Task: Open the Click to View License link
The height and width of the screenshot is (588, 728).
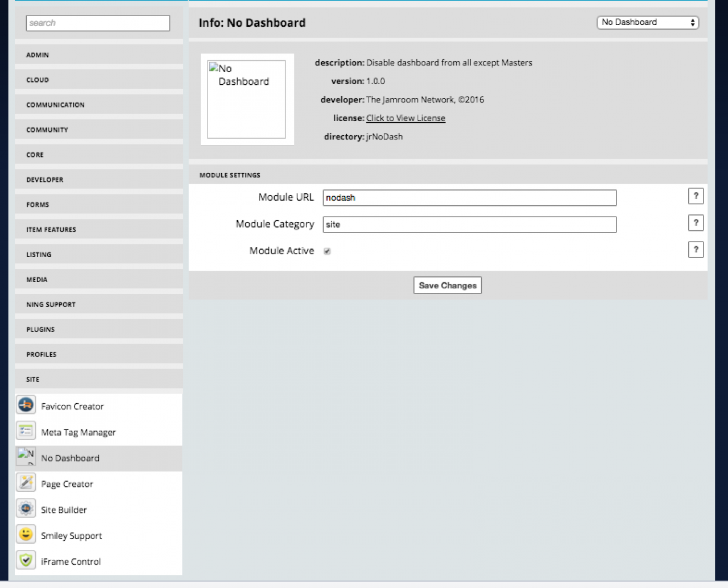Action: [x=406, y=118]
